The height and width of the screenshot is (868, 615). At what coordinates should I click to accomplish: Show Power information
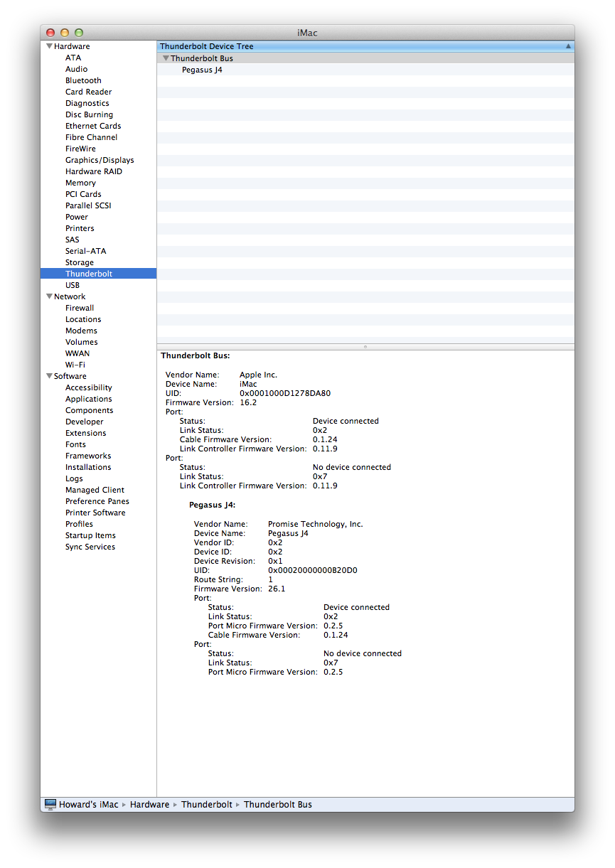click(77, 217)
